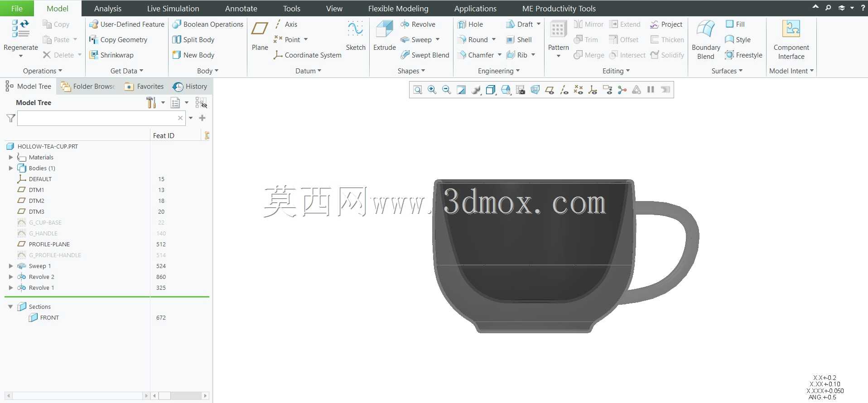Click the View Manager camera icon
The width and height of the screenshot is (868, 403).
(521, 90)
